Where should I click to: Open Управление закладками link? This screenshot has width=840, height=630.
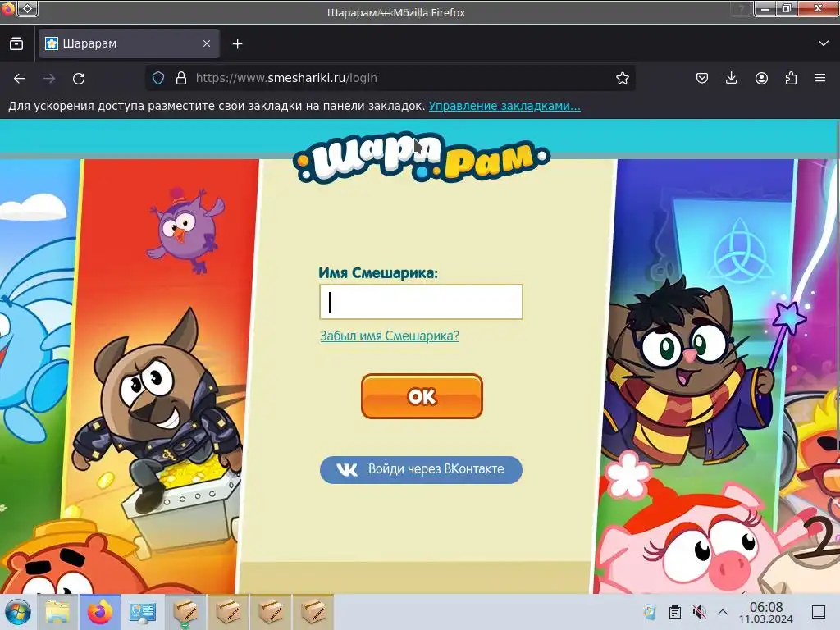[504, 106]
